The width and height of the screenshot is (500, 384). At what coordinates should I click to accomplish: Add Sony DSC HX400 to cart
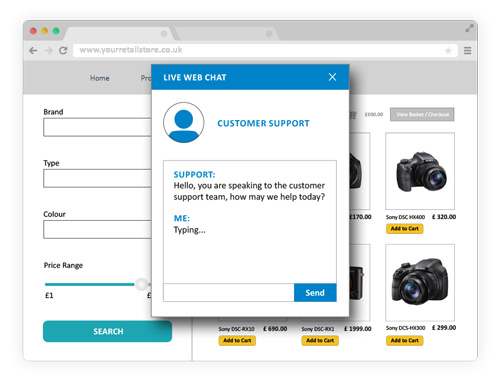(x=405, y=229)
